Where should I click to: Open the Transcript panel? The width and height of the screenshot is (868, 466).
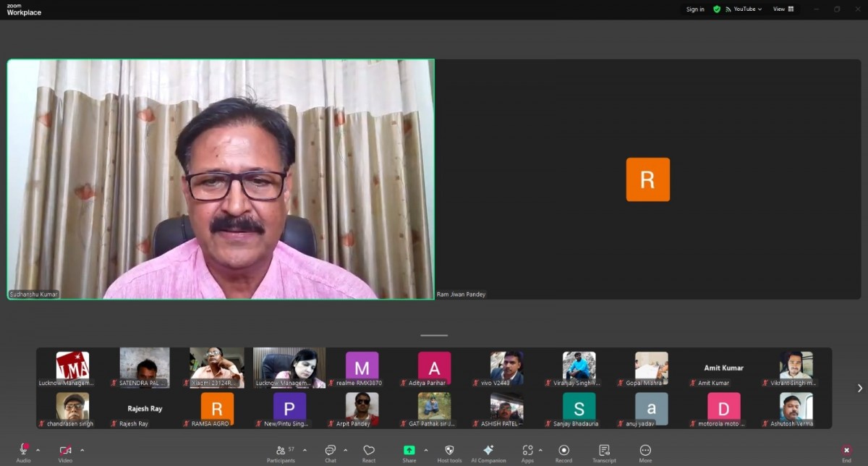tap(604, 452)
